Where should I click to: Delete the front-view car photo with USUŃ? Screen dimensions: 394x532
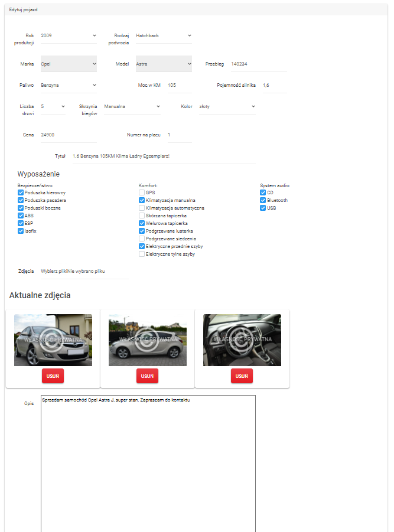pyautogui.click(x=53, y=376)
